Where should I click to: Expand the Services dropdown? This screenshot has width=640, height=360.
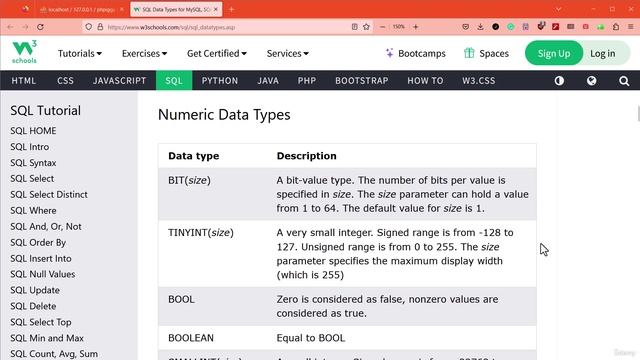[287, 53]
